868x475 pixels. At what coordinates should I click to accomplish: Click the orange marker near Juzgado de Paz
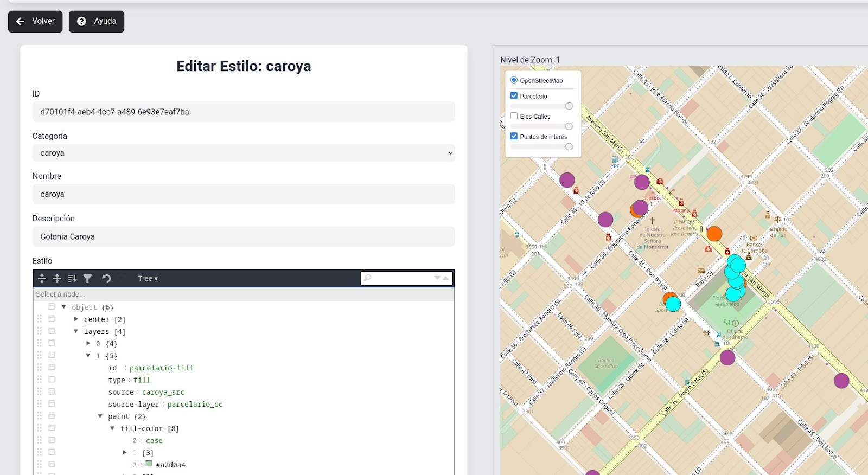coord(714,234)
